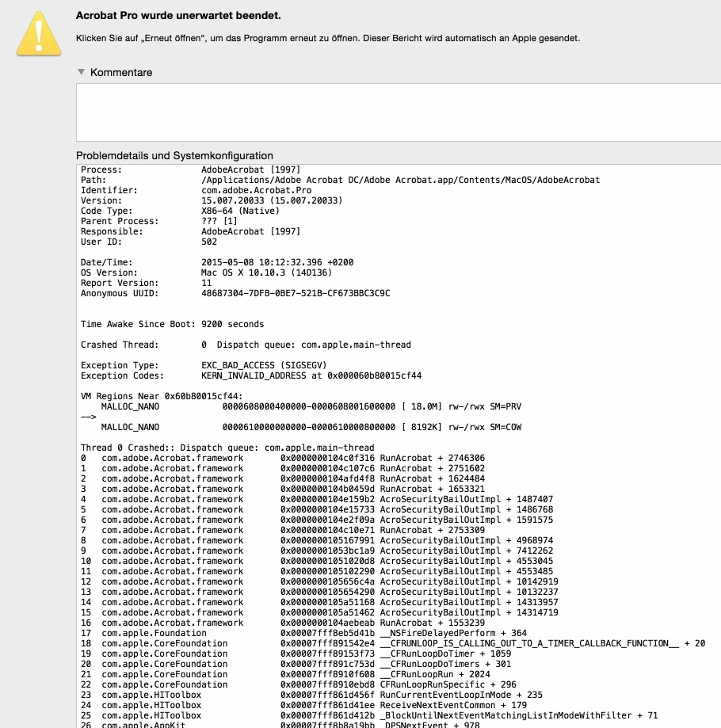The height and width of the screenshot is (728, 721).
Task: Click the yellow warning icon
Action: pos(39,33)
